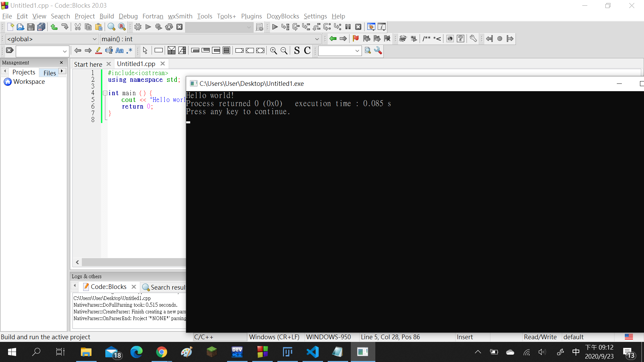Toggle Use regex search option

[129, 51]
